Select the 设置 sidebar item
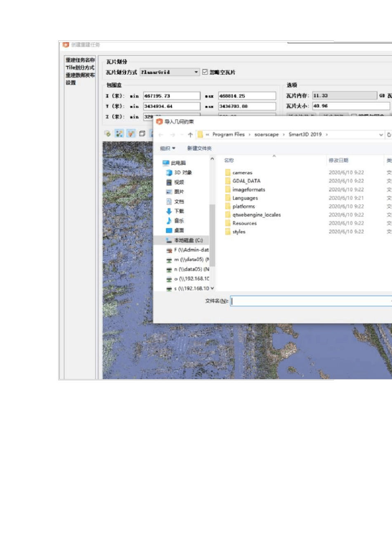 (x=71, y=83)
